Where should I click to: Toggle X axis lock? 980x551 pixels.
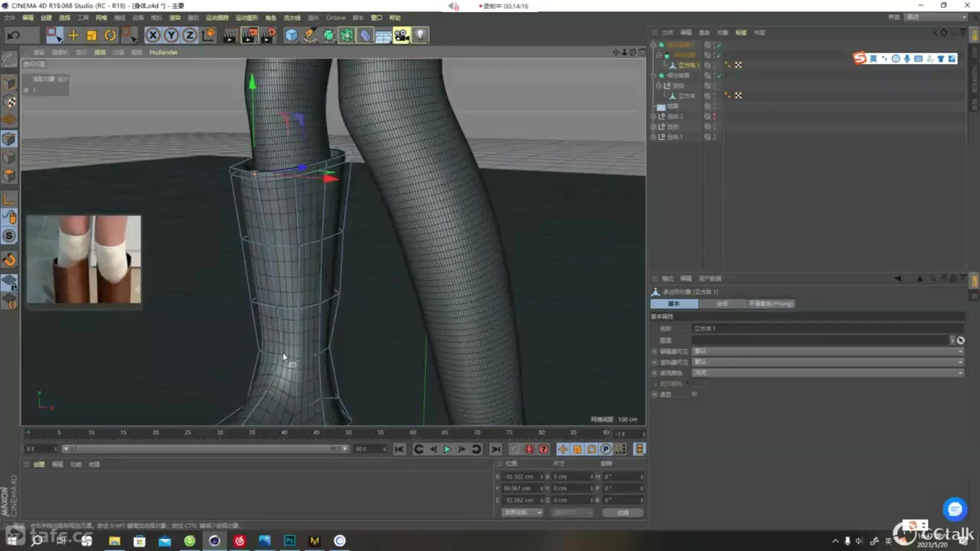tap(153, 35)
